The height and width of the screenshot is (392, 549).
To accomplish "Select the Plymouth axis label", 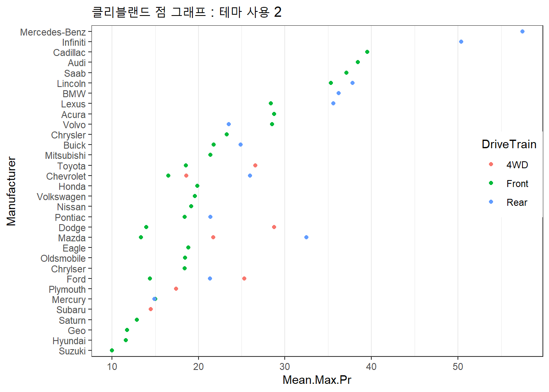I will (x=67, y=290).
